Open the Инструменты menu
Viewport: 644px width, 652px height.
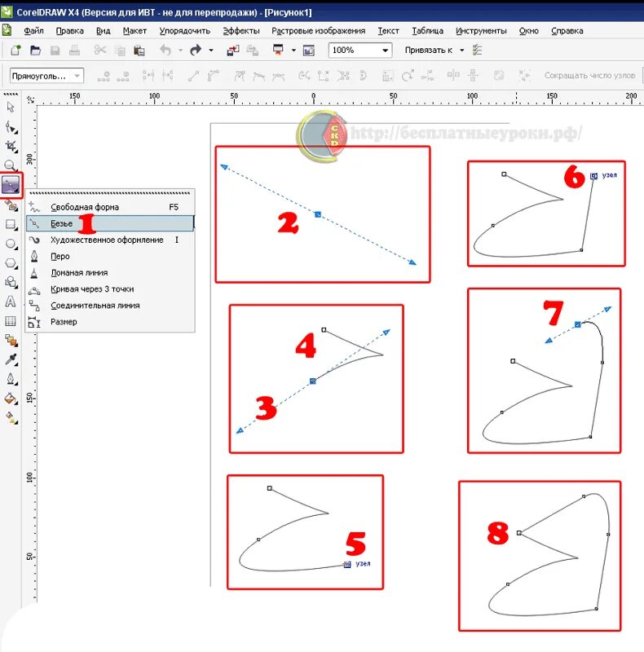click(x=481, y=31)
